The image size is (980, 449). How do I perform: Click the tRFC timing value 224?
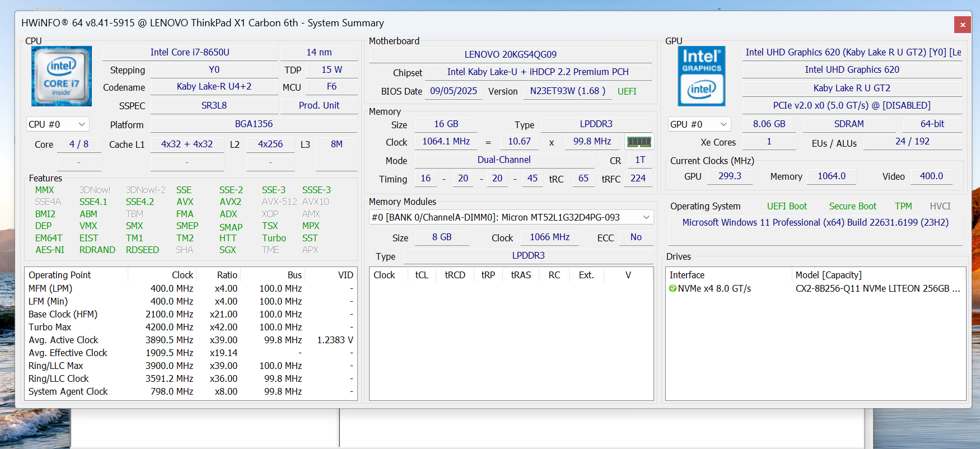(x=638, y=179)
